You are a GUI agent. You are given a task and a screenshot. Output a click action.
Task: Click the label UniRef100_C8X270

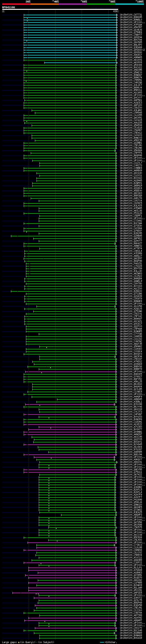pos(131,628)
